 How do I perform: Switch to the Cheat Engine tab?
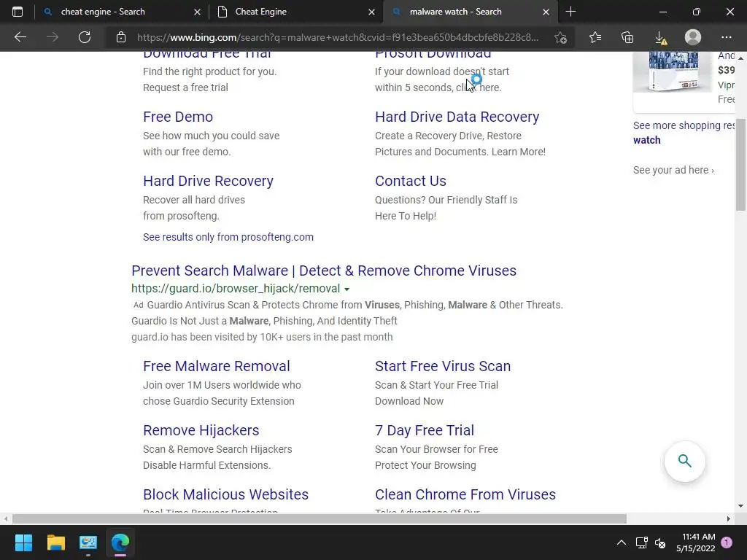292,12
